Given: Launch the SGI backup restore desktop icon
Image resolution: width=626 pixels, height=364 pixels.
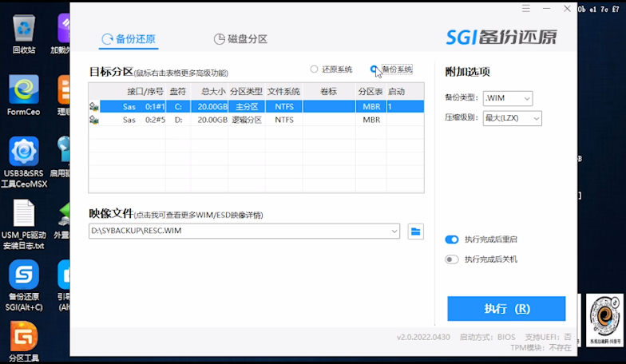Looking at the screenshot, I should click(x=24, y=286).
